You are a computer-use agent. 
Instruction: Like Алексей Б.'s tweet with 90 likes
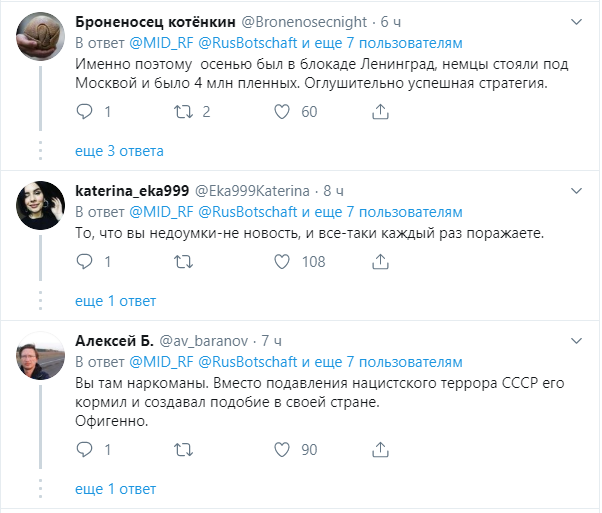[x=282, y=450]
